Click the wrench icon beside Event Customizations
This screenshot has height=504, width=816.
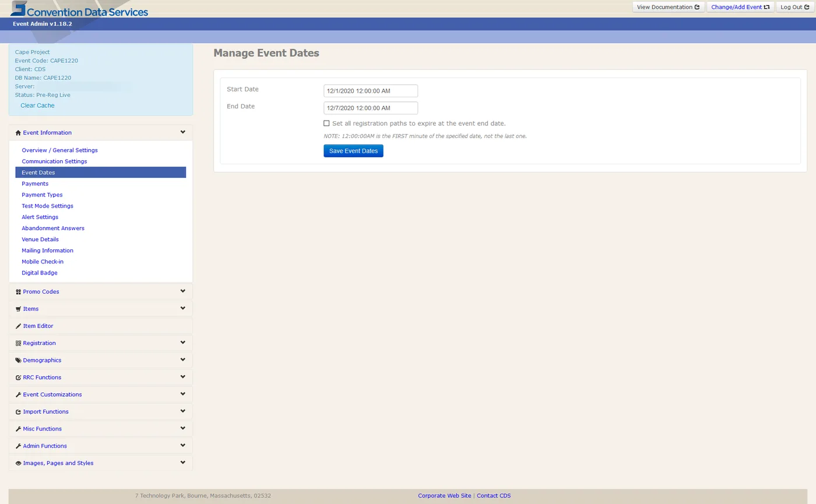(18, 394)
